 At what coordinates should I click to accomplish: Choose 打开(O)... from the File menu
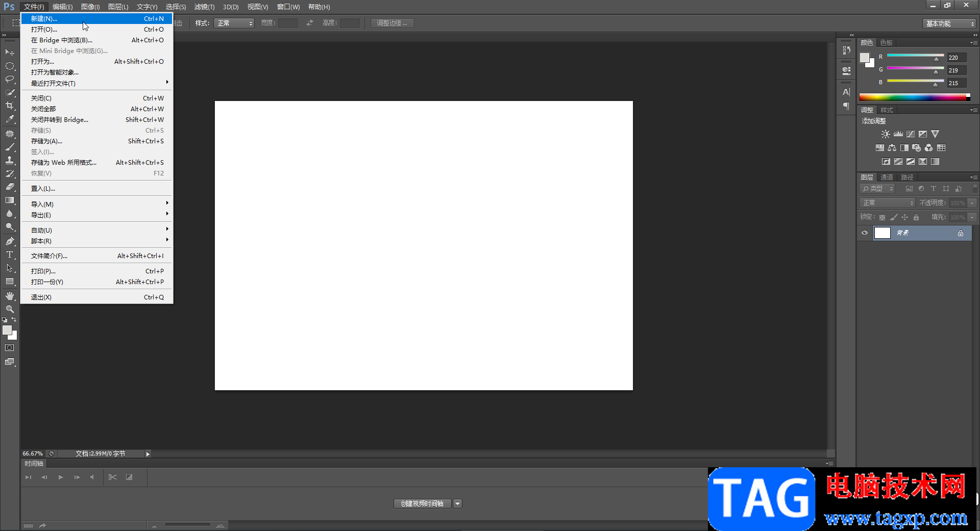click(x=97, y=30)
